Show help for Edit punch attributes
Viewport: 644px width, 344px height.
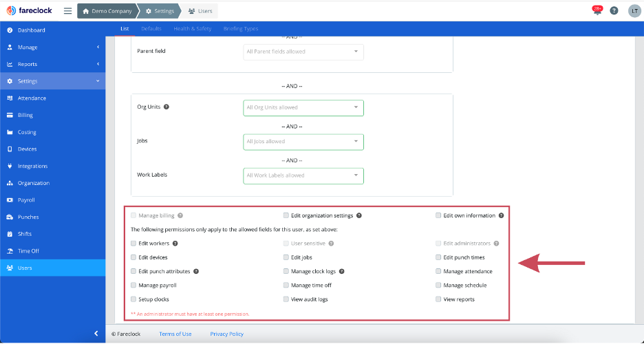196,271
